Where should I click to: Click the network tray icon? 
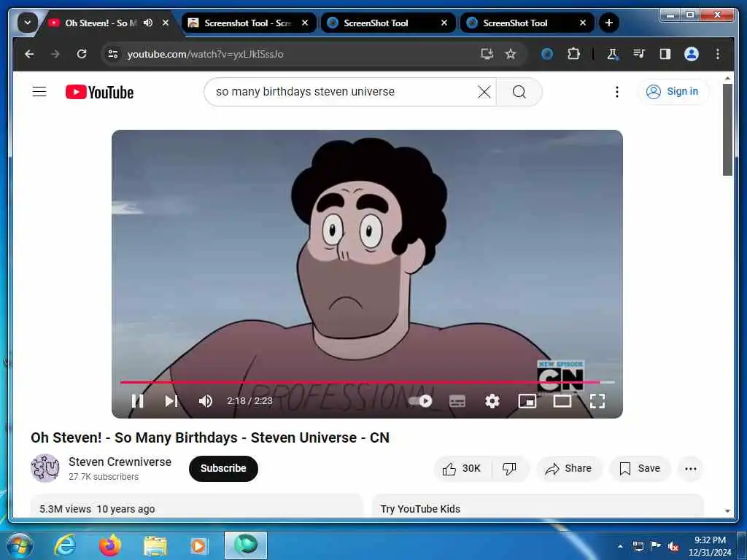pos(638,546)
